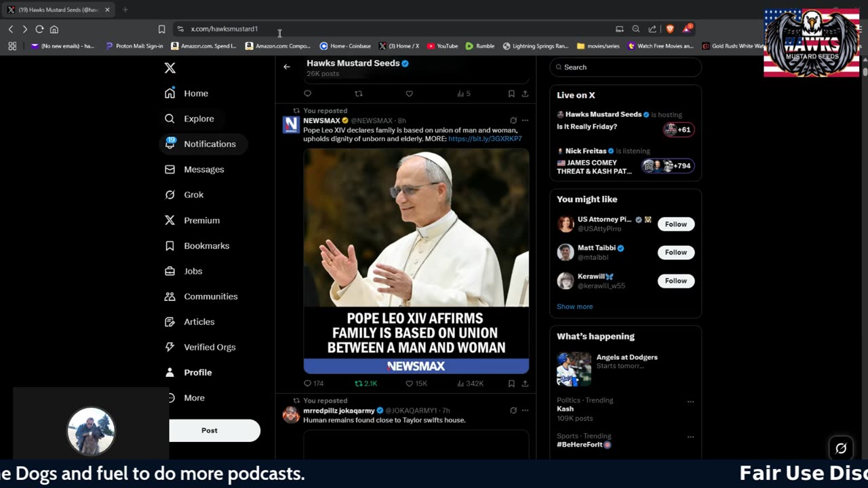Open the YouTube bookmark
868x488 pixels.
coord(442,46)
